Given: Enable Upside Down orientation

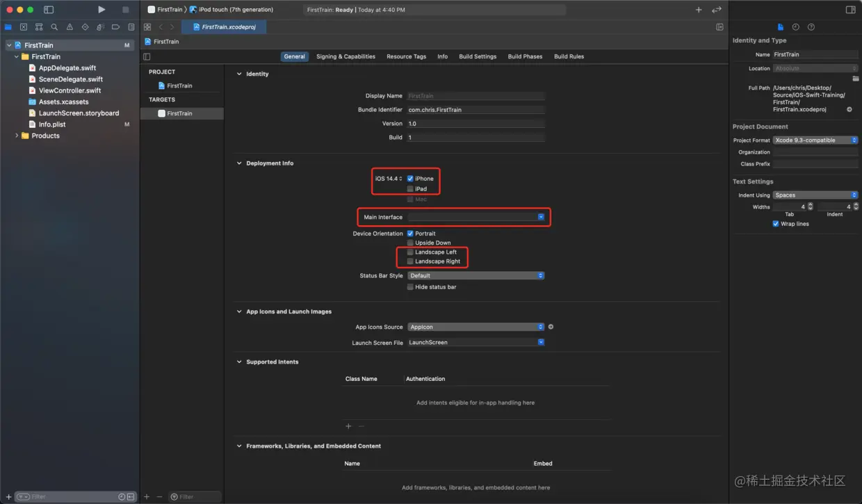Looking at the screenshot, I should coord(410,243).
